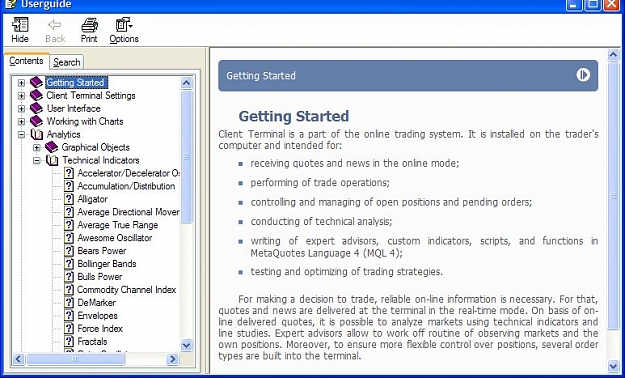Select the Getting Started book icon
The width and height of the screenshot is (625, 378).
tap(36, 83)
